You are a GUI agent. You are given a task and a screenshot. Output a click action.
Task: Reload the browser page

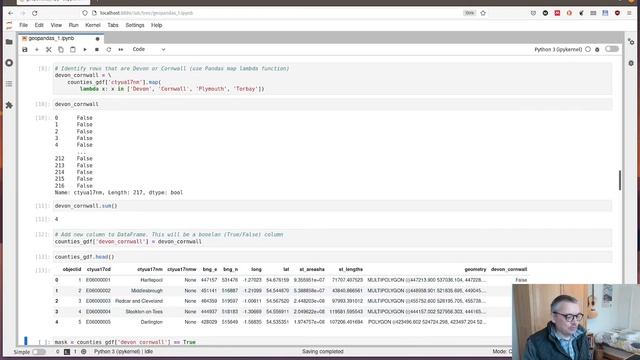[35, 13]
